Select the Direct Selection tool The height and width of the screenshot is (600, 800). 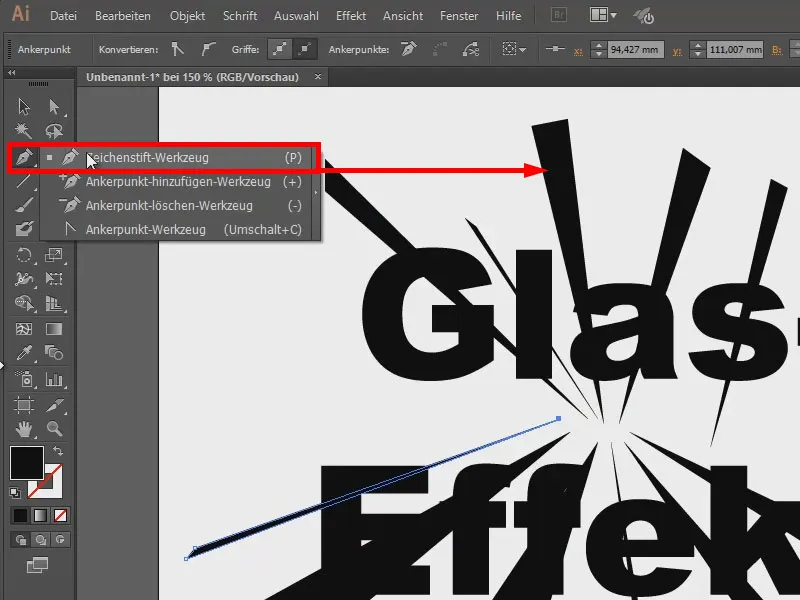(x=54, y=107)
